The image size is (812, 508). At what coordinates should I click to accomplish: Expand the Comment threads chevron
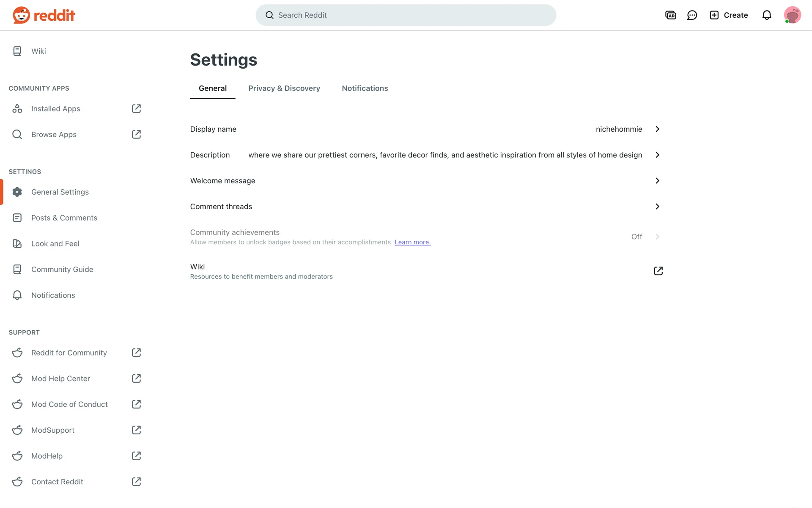click(x=657, y=207)
